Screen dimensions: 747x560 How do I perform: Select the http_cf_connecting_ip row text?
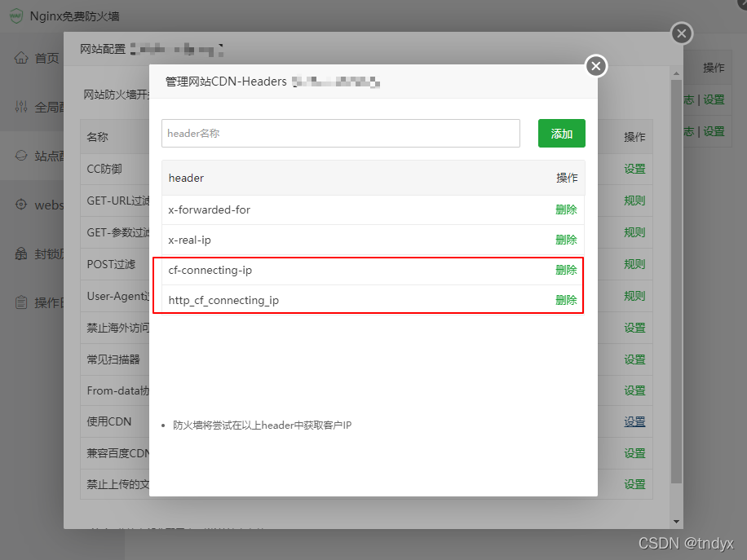223,301
